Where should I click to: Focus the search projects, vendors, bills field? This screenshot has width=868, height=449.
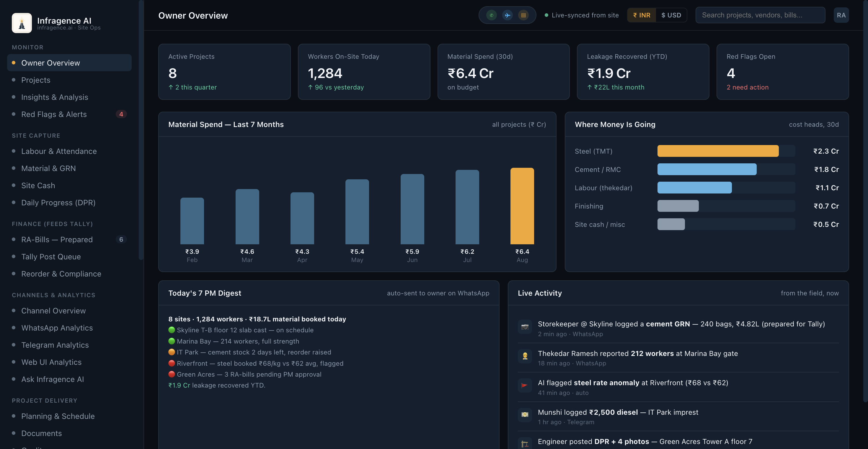coord(760,15)
